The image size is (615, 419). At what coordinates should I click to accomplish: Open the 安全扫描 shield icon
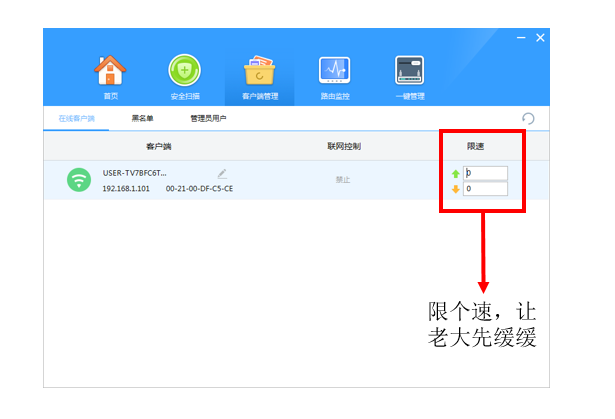pos(184,72)
